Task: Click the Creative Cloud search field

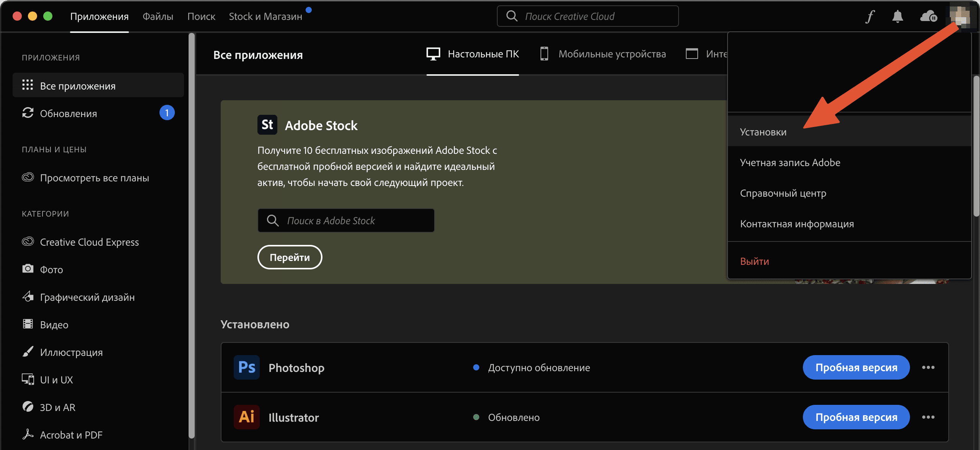Action: (x=588, y=16)
